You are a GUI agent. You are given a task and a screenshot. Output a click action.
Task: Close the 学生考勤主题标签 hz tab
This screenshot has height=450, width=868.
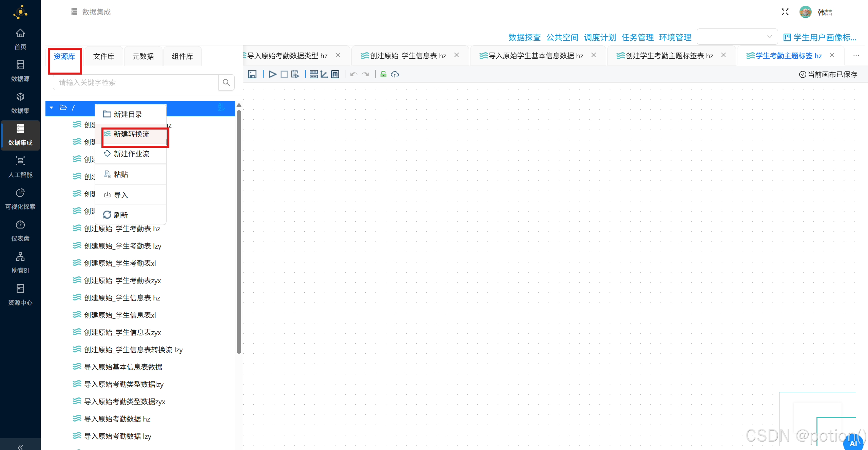click(832, 55)
